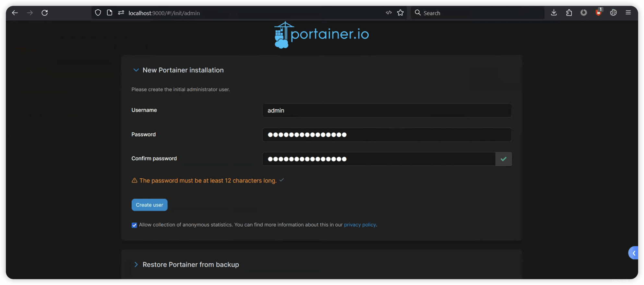The width and height of the screenshot is (644, 285).
Task: Click the Username field containing admin
Action: pyautogui.click(x=387, y=111)
